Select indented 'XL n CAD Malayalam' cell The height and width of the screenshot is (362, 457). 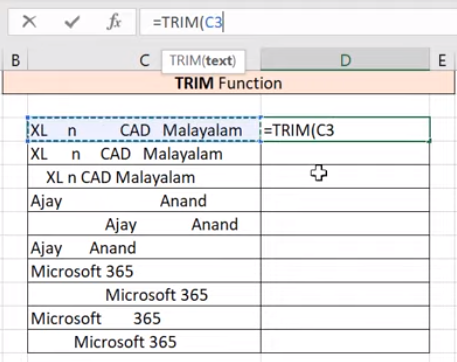(144, 177)
